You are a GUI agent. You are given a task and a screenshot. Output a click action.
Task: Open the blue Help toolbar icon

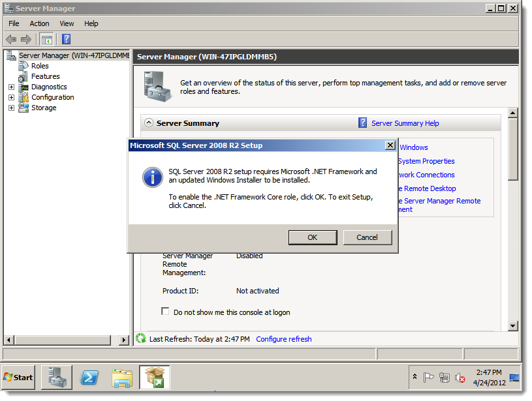click(66, 39)
